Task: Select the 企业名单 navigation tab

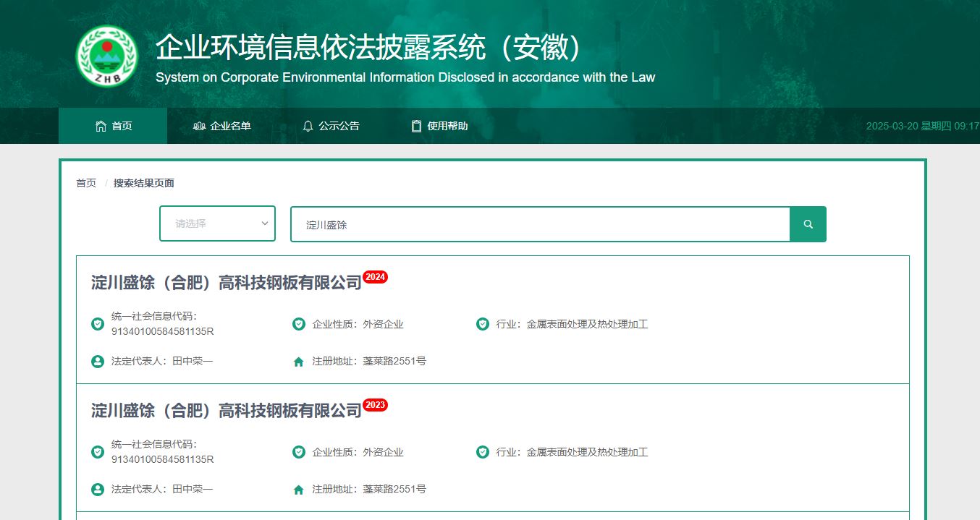Action: click(x=221, y=125)
